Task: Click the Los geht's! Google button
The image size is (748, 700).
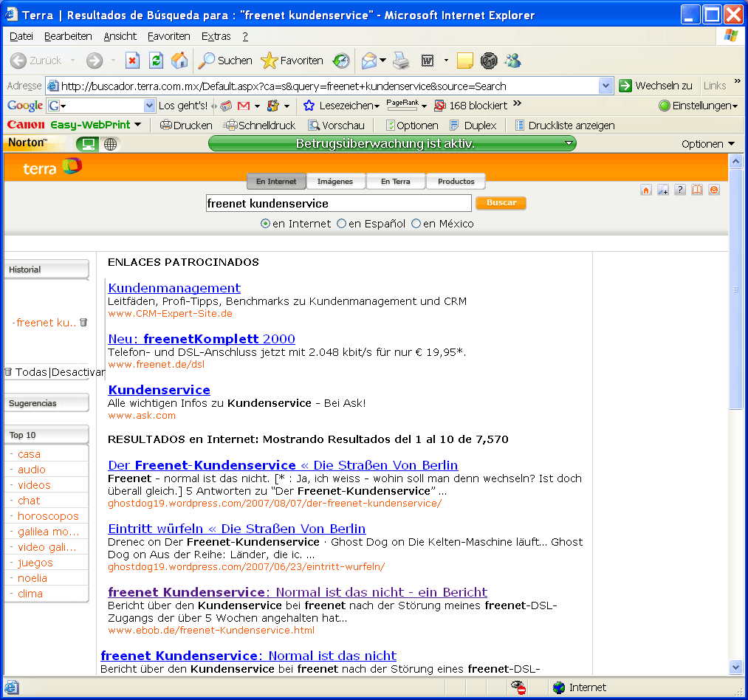Action: click(183, 106)
